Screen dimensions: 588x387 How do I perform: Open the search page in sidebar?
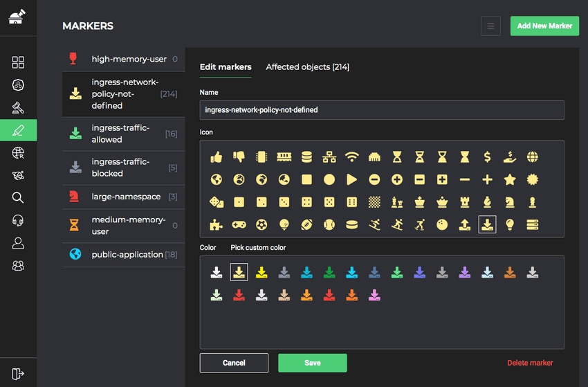[18, 197]
